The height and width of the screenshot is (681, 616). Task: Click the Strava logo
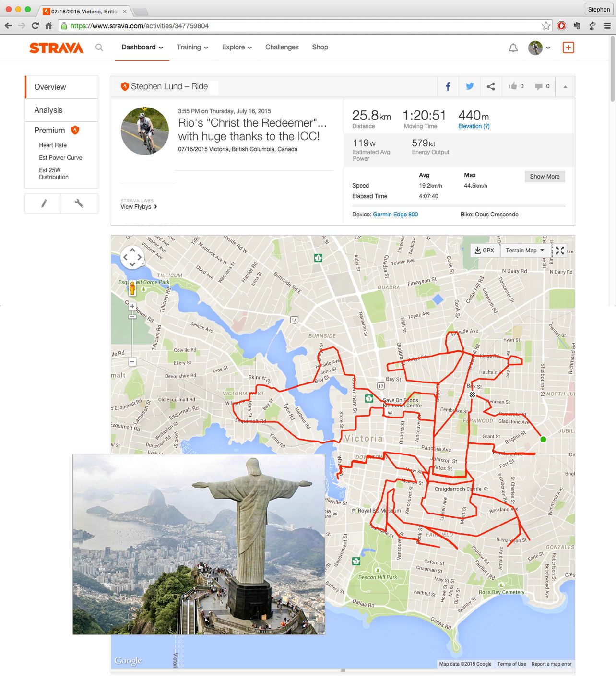57,48
